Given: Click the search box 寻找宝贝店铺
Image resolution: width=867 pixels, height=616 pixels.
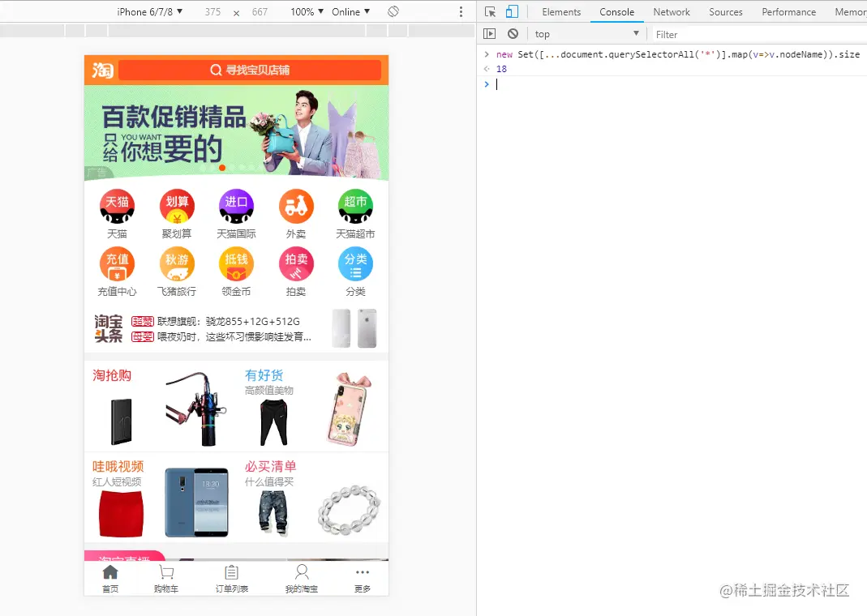Looking at the screenshot, I should (250, 71).
